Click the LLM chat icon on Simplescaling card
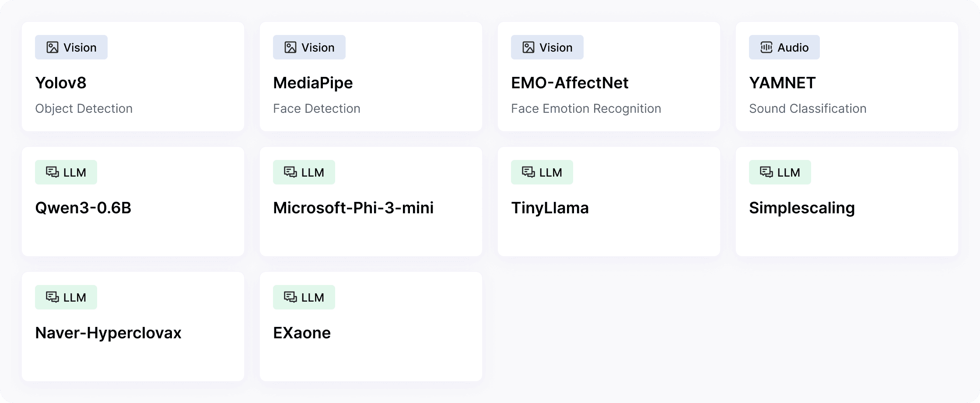980x403 pixels. (766, 172)
